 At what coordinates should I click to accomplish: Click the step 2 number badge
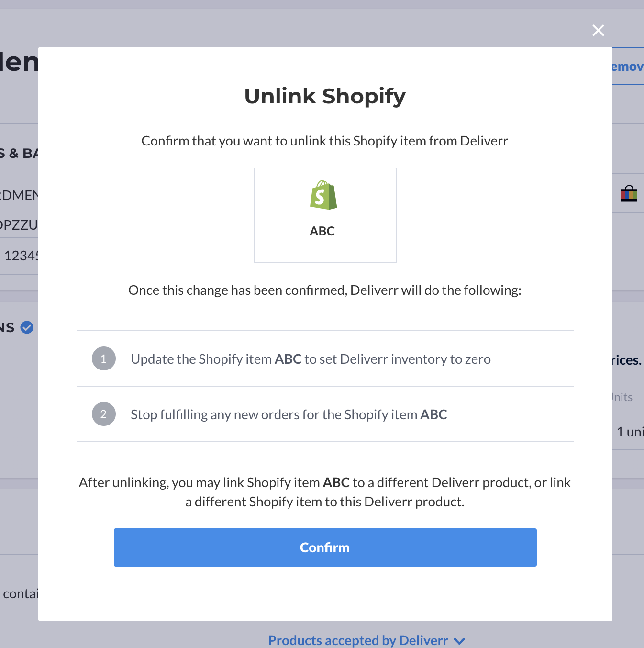point(103,414)
